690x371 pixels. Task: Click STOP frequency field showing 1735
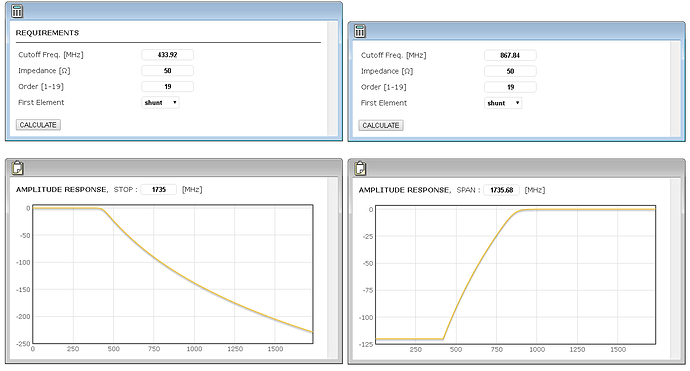[158, 189]
